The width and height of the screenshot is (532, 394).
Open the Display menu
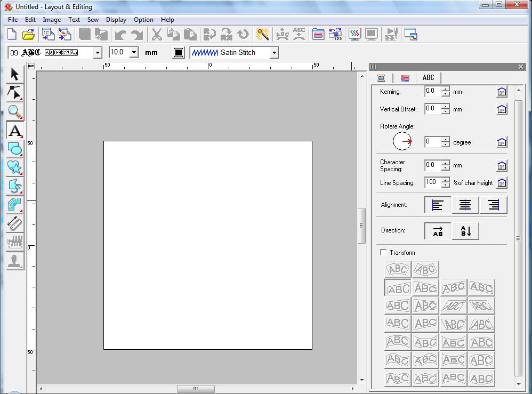[116, 20]
